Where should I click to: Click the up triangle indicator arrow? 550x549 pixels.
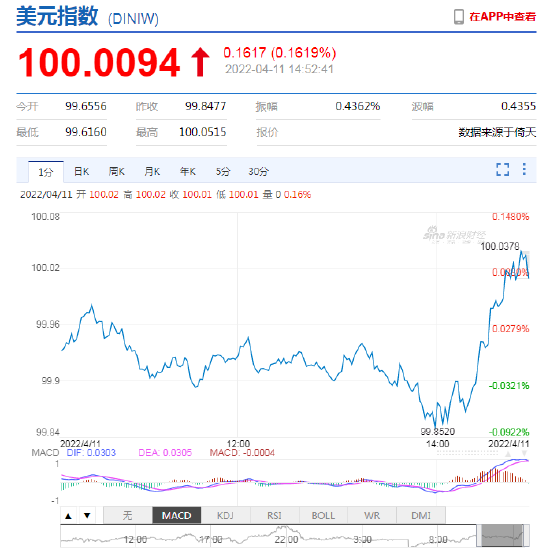pyautogui.click(x=68, y=516)
